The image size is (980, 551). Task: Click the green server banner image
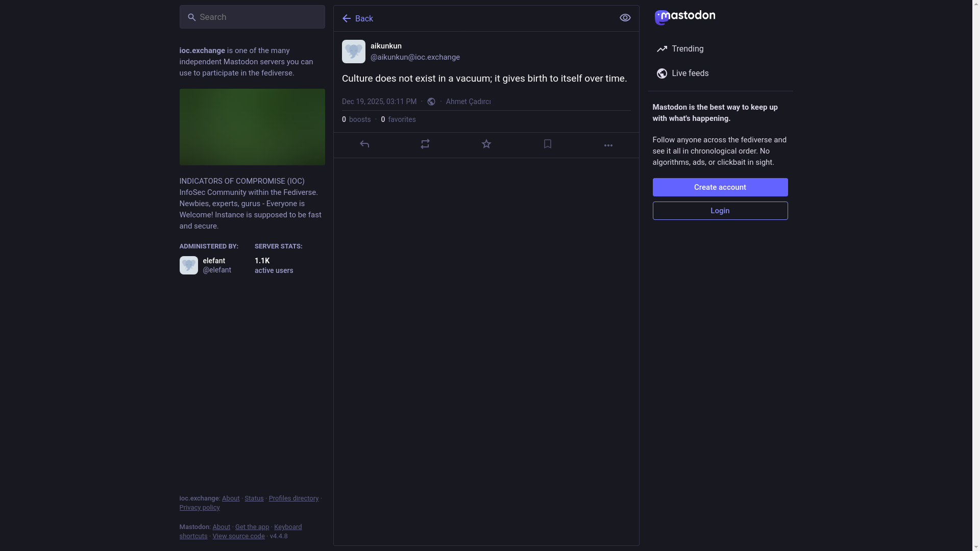tap(252, 127)
